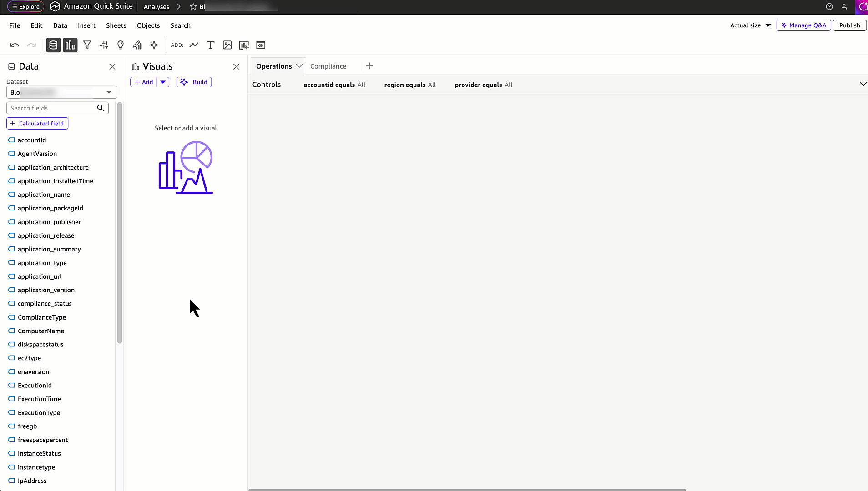The width and height of the screenshot is (868, 491).
Task: Insert an image using the image icon
Action: coord(227,45)
